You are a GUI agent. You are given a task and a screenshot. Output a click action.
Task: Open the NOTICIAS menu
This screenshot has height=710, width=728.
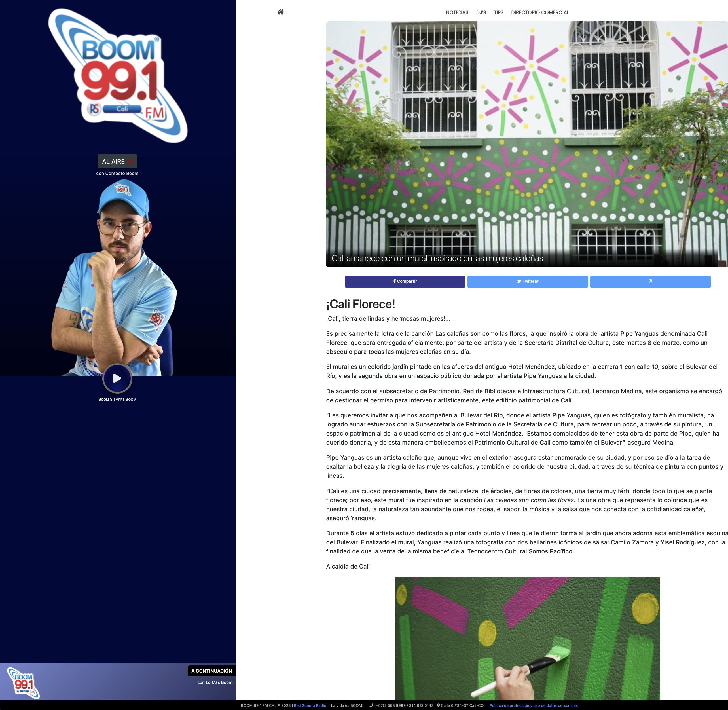click(x=457, y=12)
